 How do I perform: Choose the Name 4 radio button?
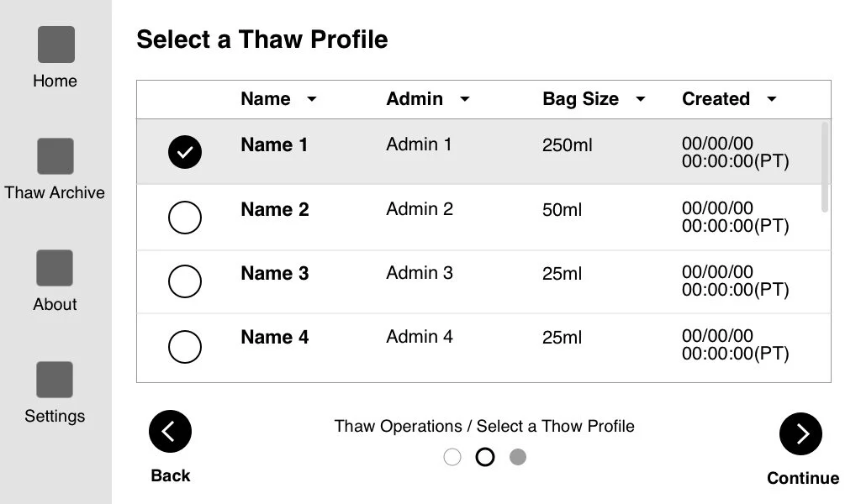pyautogui.click(x=185, y=345)
